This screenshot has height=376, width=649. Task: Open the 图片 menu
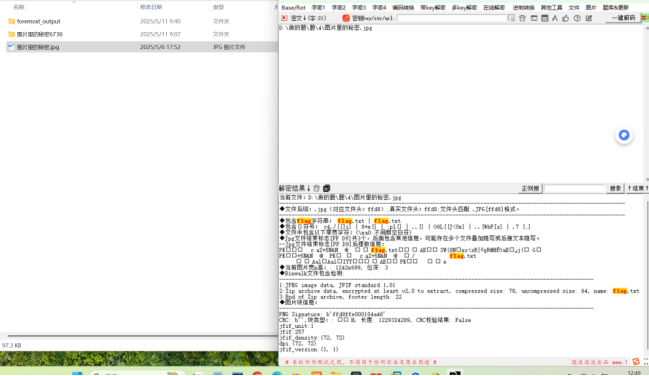click(x=591, y=7)
